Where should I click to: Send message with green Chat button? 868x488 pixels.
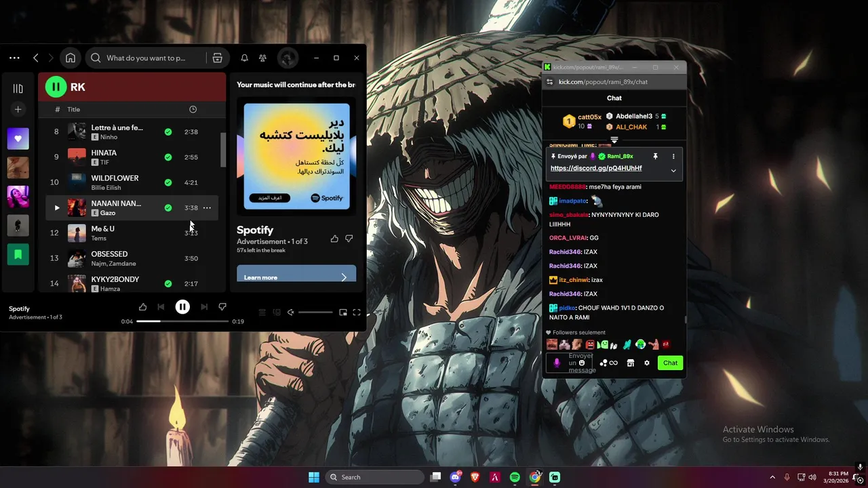click(670, 363)
